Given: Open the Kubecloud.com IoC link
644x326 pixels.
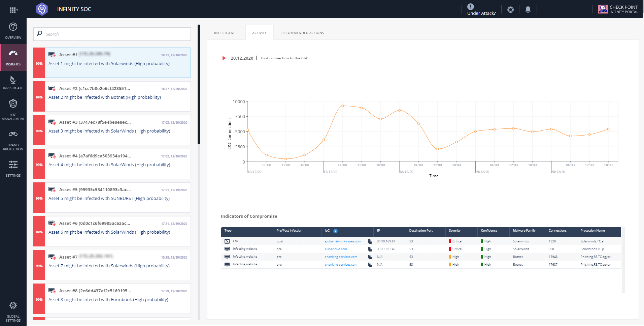Looking at the screenshot, I should click(x=336, y=249).
